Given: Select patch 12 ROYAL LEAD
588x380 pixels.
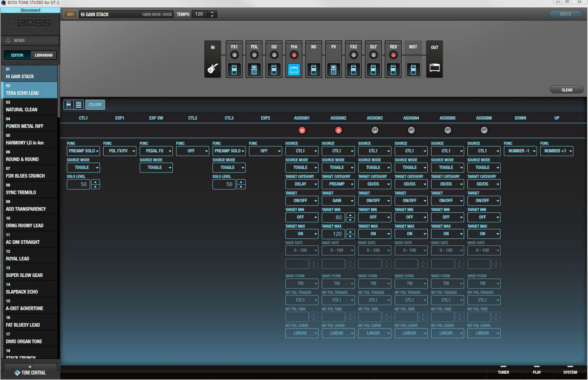Looking at the screenshot, I should click(30, 255).
